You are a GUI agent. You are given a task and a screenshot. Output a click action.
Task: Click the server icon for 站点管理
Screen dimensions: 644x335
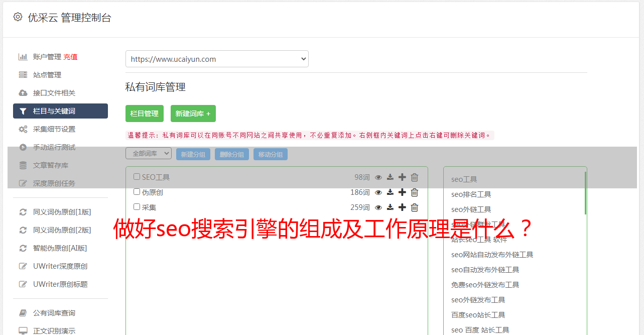[23, 75]
